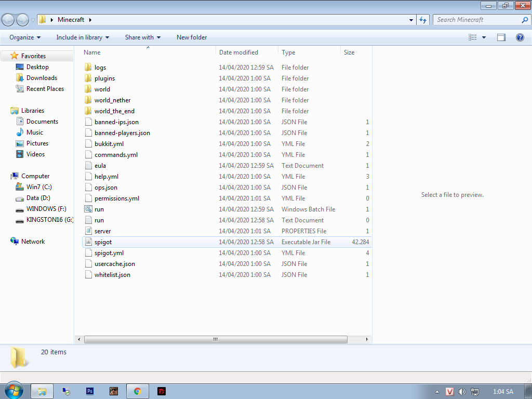Show hidden tray icons arrow
Screen dimensions: 532x399
point(437,392)
